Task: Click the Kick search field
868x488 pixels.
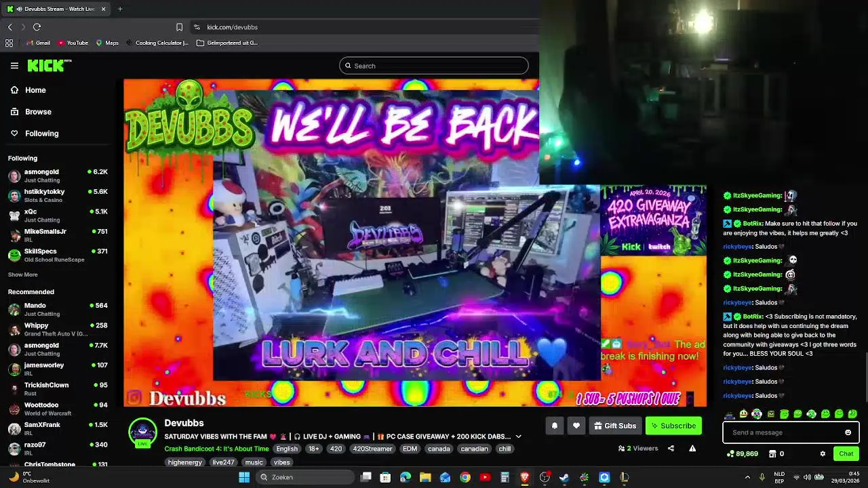Action: point(434,66)
